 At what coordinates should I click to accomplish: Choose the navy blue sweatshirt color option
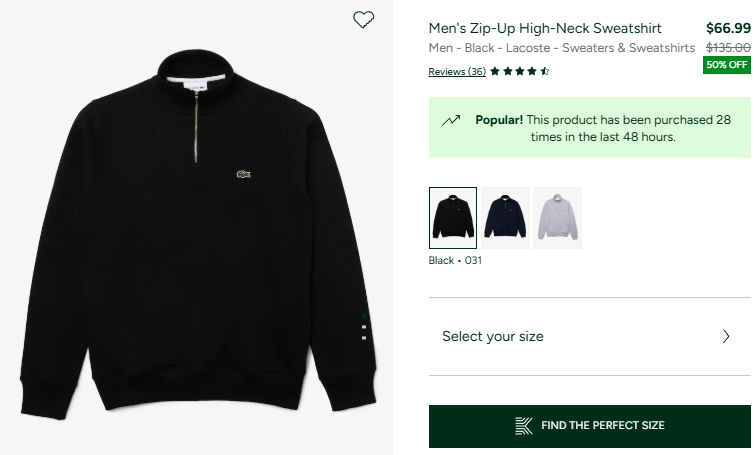505,217
